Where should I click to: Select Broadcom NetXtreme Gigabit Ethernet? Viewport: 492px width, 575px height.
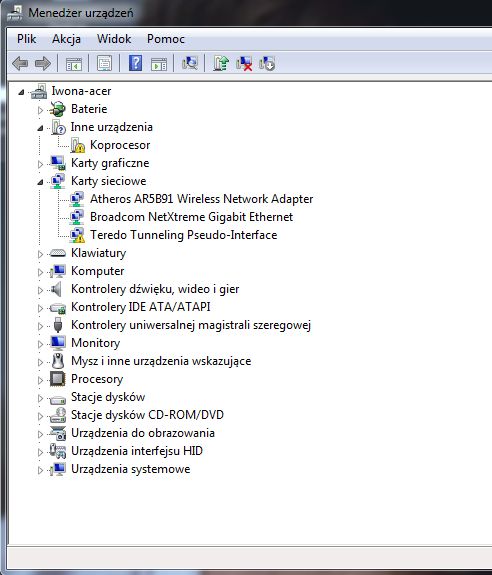tap(191, 217)
